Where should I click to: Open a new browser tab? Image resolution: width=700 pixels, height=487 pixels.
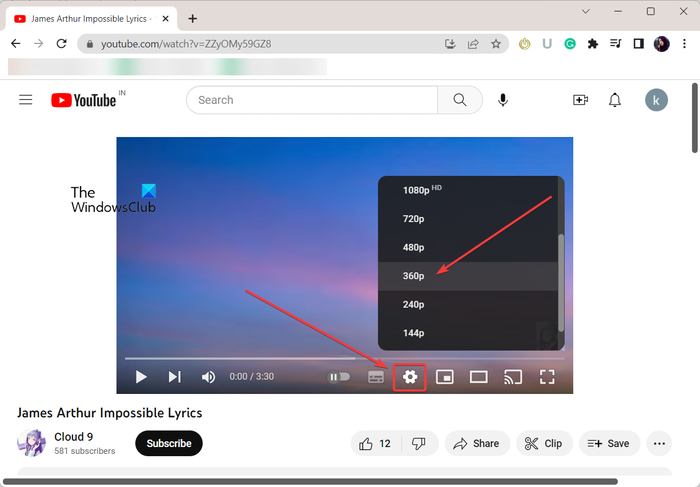[192, 19]
